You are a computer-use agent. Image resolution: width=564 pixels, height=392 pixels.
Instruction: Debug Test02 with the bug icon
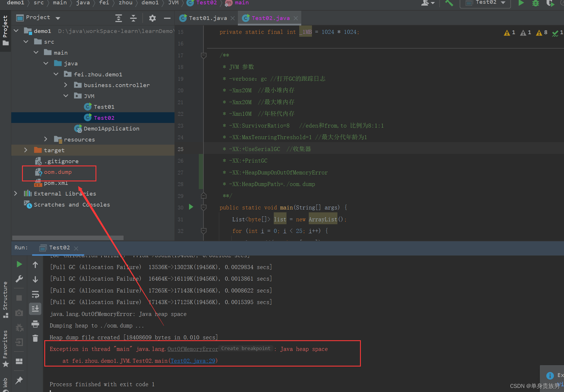[x=535, y=3]
